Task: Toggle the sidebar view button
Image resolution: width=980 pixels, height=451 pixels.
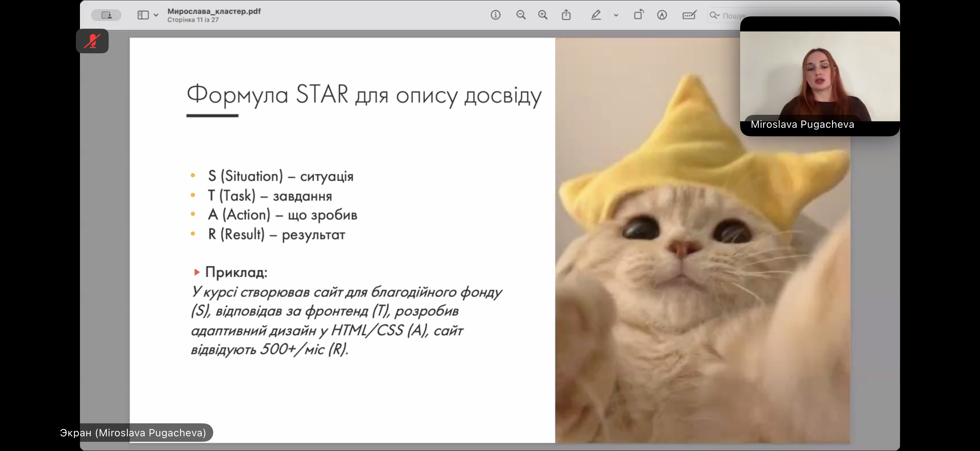Action: pos(143,15)
